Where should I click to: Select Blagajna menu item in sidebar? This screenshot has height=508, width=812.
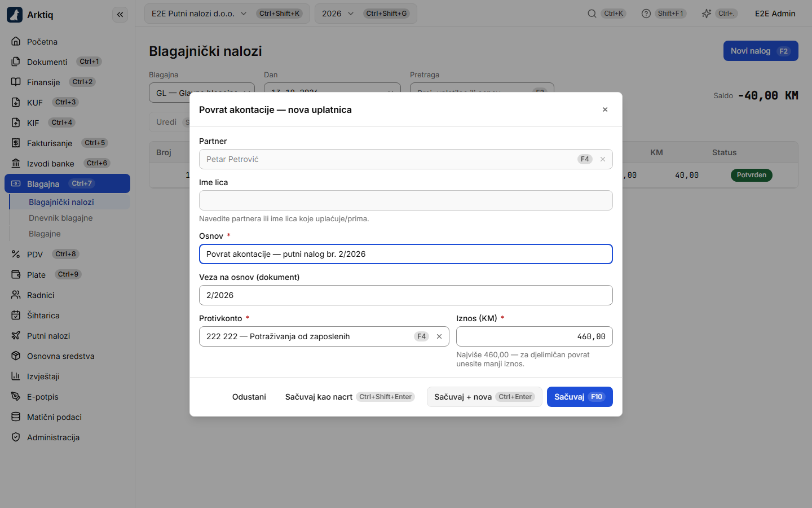coord(67,183)
